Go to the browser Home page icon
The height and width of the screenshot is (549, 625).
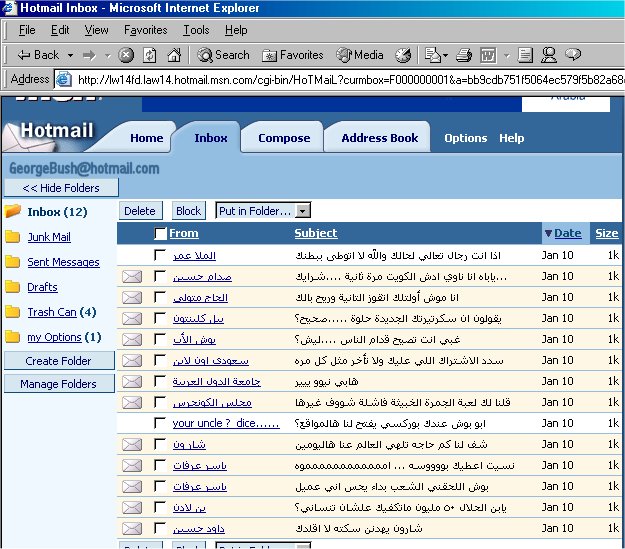(174, 55)
